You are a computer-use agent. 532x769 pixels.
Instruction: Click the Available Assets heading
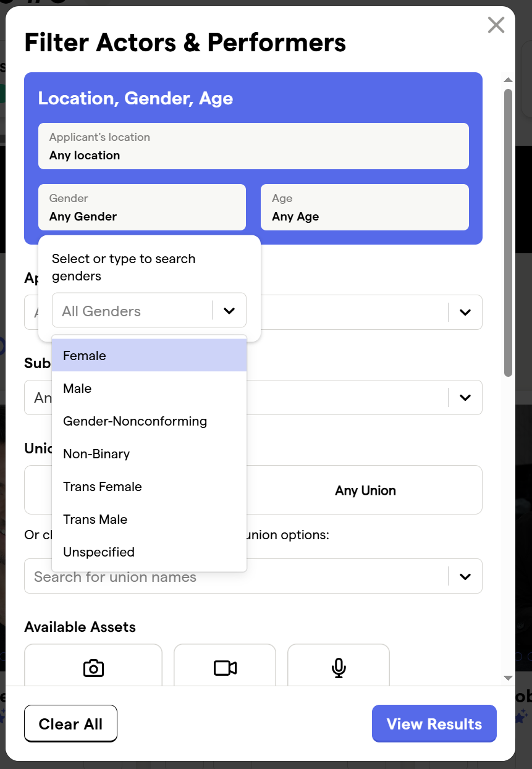click(80, 627)
